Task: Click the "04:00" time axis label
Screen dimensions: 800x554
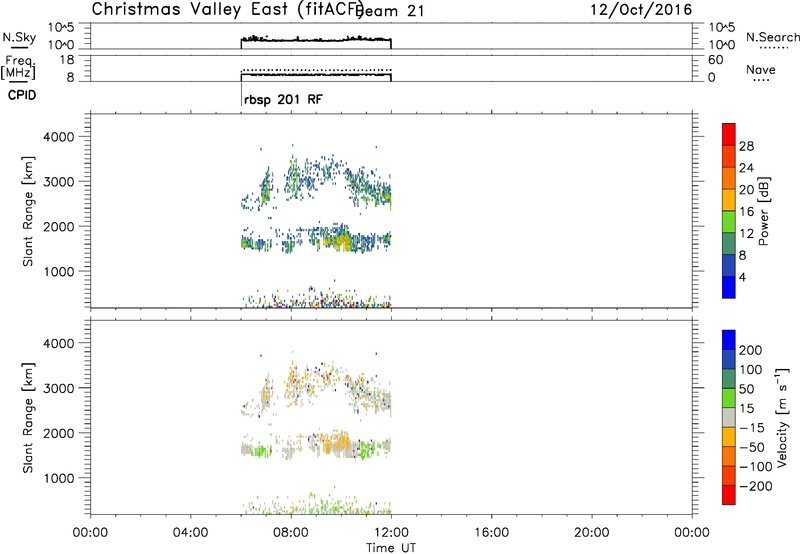Action: (x=190, y=533)
